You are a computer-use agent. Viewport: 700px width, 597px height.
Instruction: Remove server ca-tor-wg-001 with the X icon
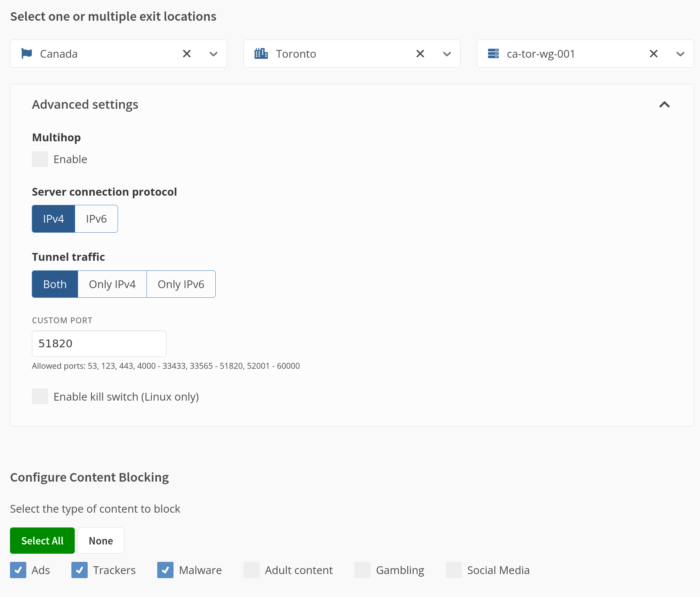point(653,54)
